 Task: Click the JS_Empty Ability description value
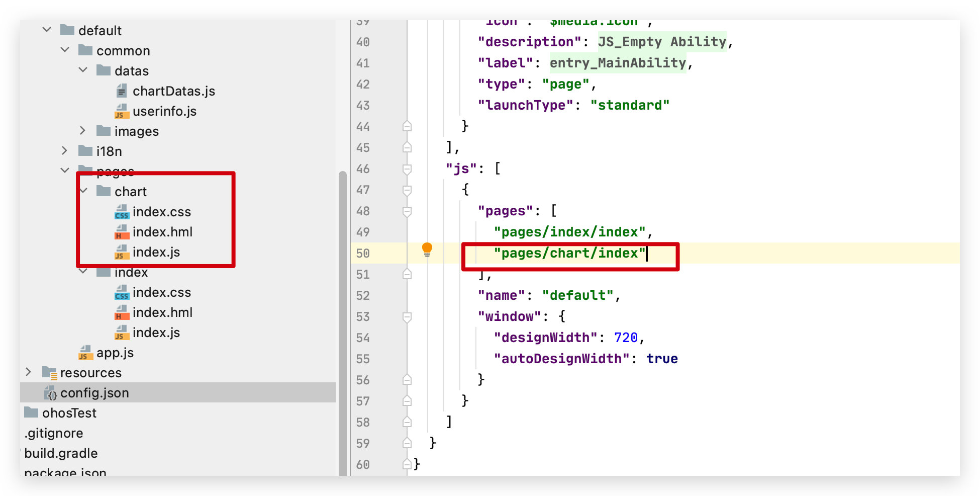(662, 41)
